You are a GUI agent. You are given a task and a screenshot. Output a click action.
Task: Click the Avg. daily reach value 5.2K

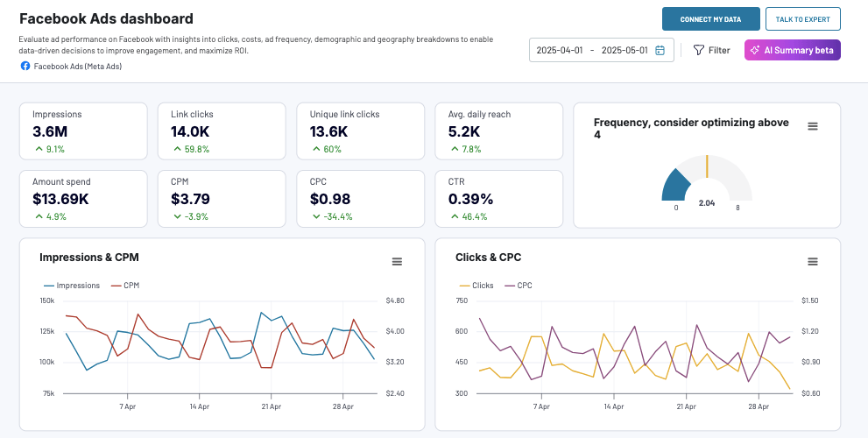[x=464, y=131]
